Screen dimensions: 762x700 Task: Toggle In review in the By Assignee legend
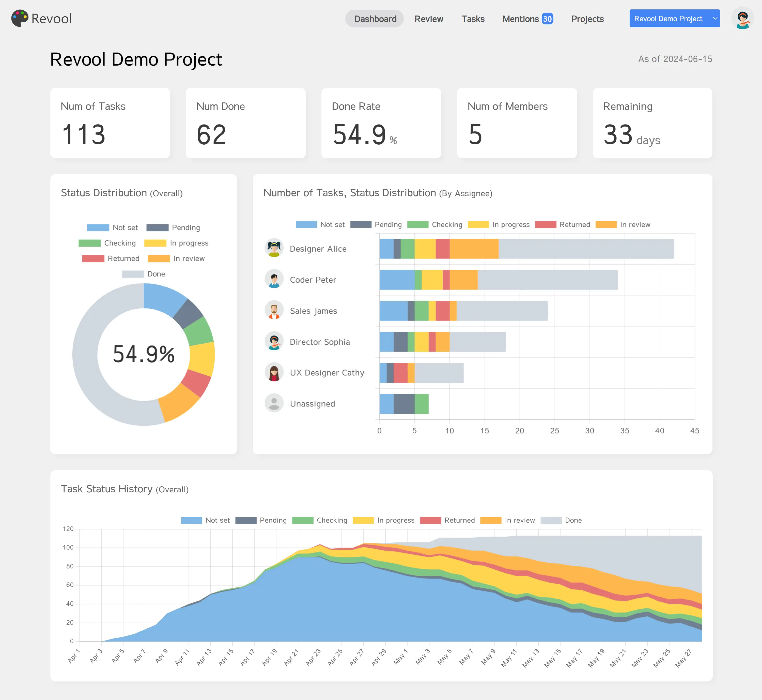[x=623, y=225]
